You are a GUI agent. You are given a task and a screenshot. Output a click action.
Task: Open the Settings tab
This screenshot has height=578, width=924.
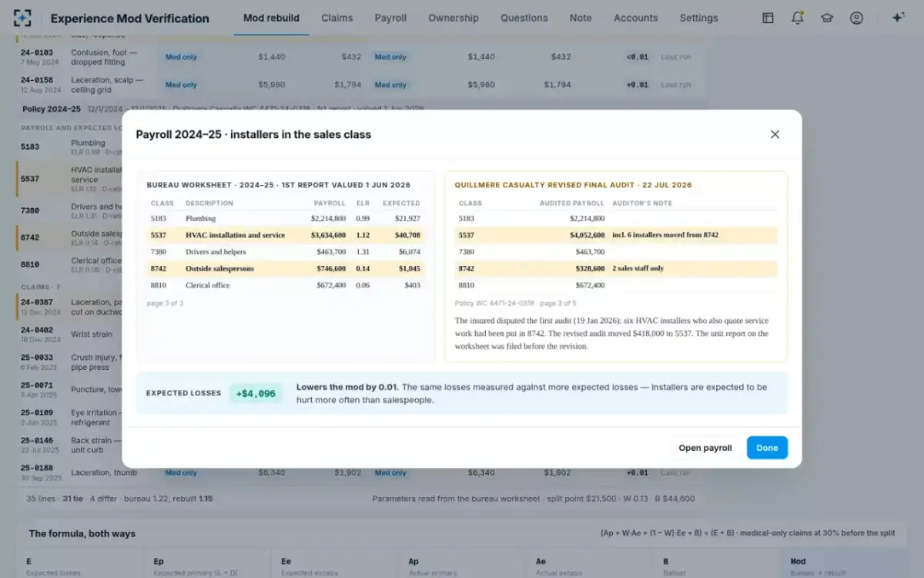699,18
